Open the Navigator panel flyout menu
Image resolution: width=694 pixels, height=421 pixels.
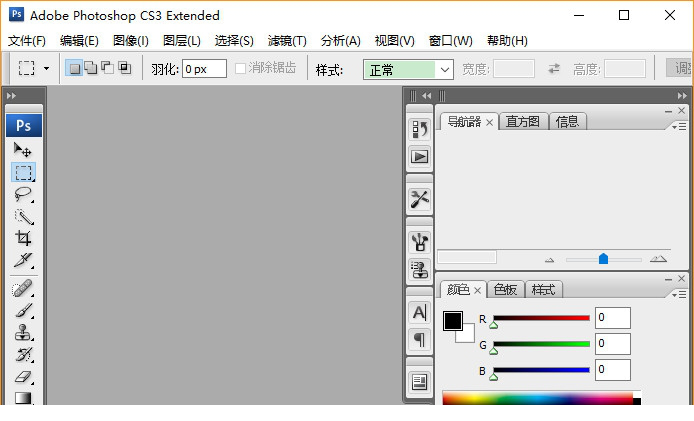[x=679, y=127]
